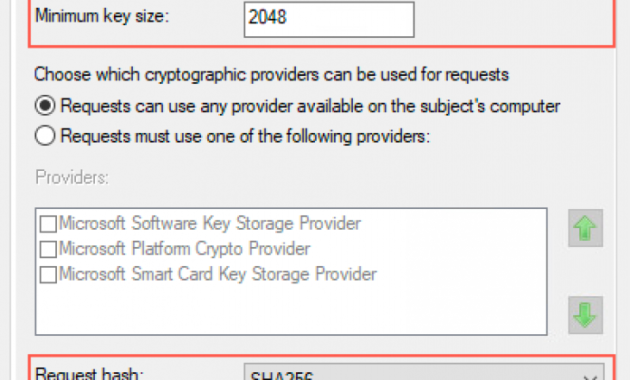Enable Microsoft Smart Card Key Storage Provider
630x380 pixels.
point(48,275)
